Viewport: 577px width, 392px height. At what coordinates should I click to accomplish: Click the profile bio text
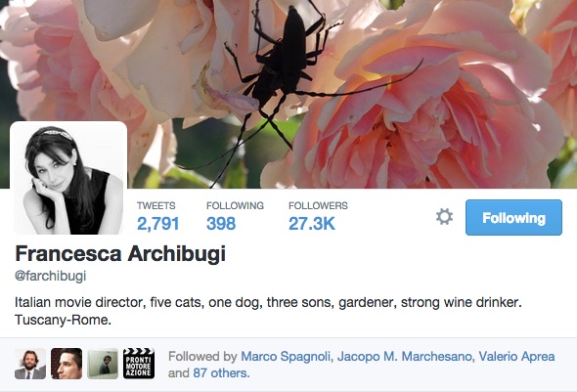click(x=268, y=311)
